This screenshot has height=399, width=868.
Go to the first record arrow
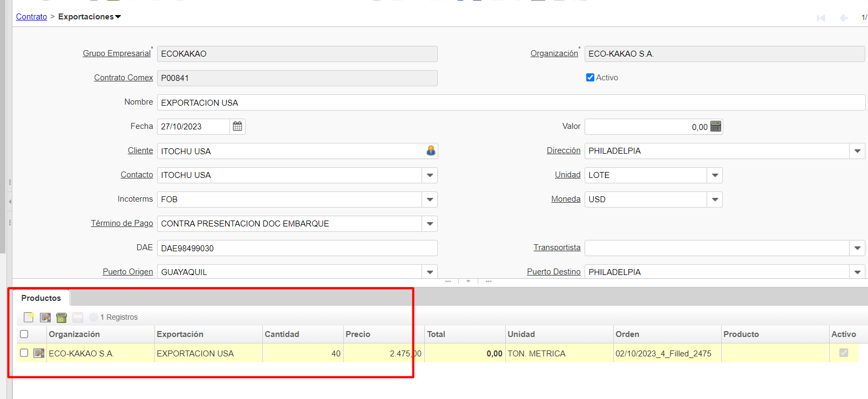tap(821, 18)
